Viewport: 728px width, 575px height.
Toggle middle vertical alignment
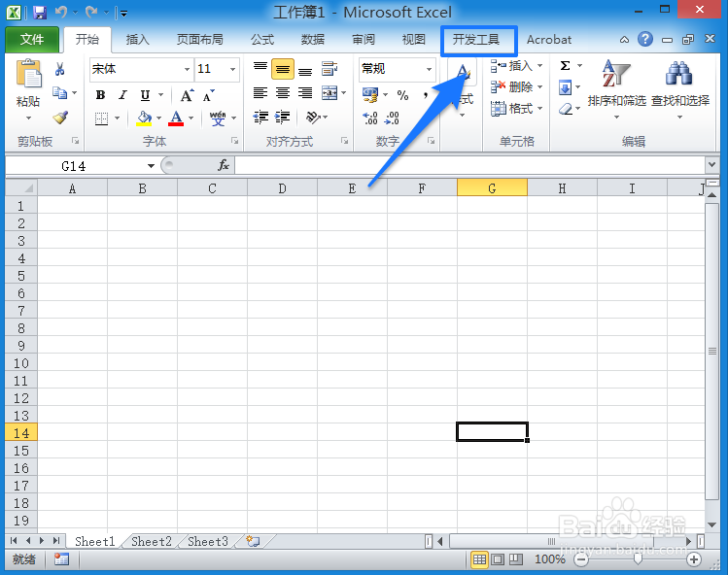click(283, 69)
